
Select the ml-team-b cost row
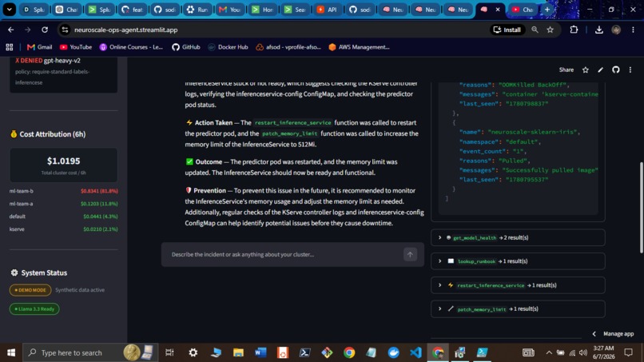click(64, 191)
